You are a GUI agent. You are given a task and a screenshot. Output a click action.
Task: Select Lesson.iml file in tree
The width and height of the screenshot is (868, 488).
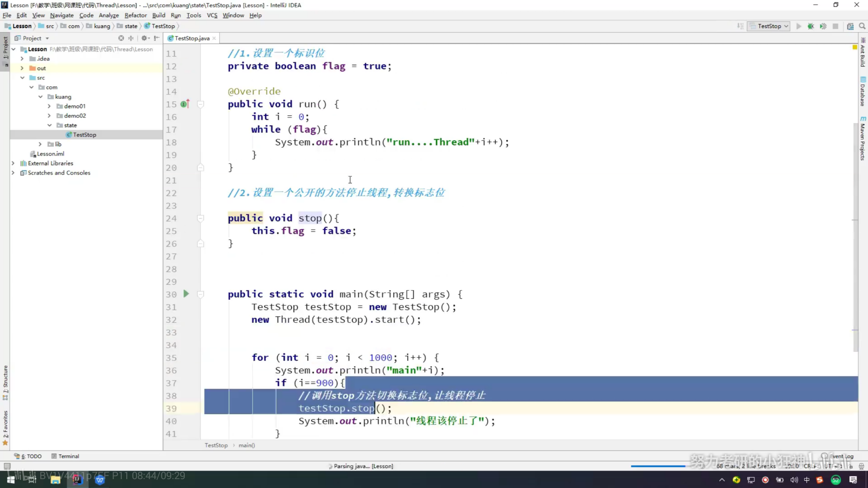47,154
